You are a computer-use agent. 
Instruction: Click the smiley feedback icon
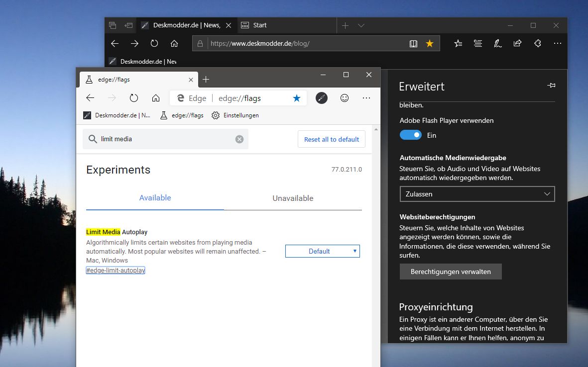(x=344, y=98)
